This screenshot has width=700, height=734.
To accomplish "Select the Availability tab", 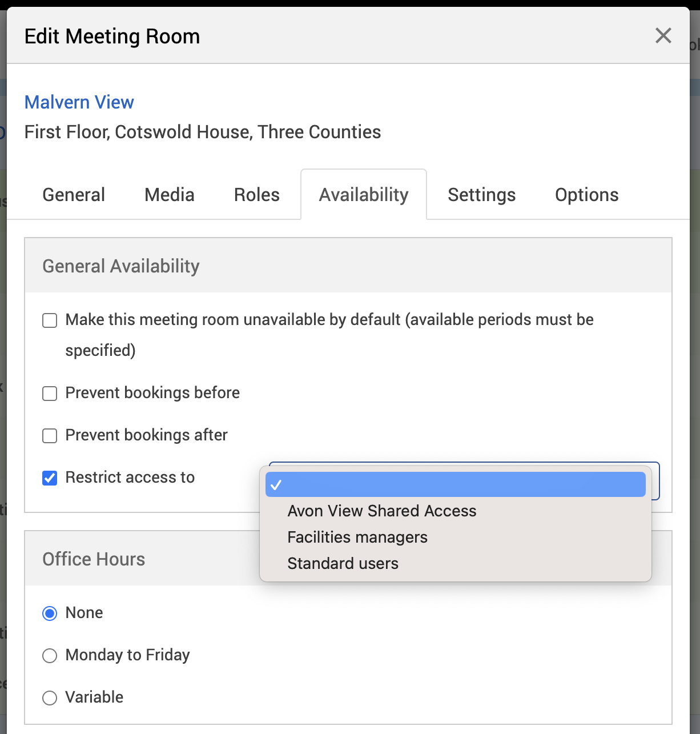I will [364, 195].
